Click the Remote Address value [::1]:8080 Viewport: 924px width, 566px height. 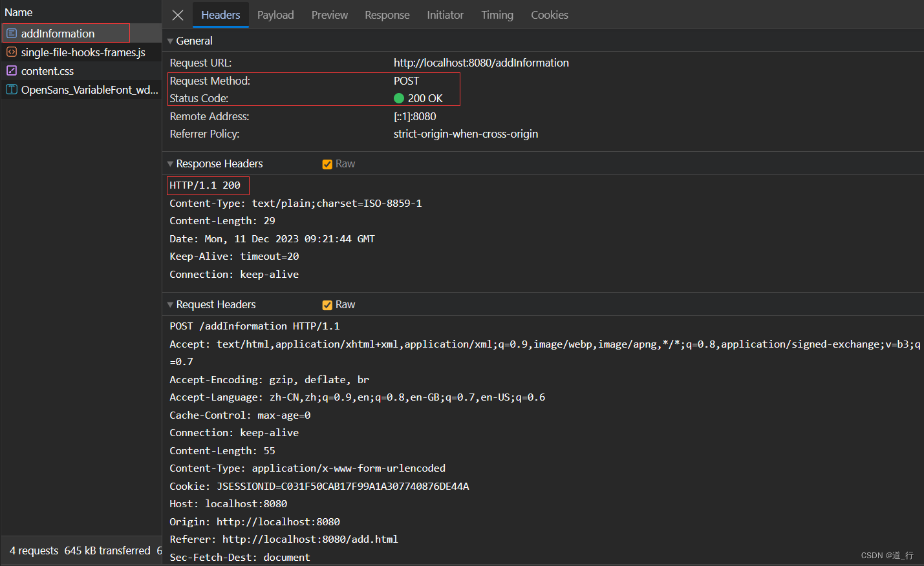pos(415,116)
